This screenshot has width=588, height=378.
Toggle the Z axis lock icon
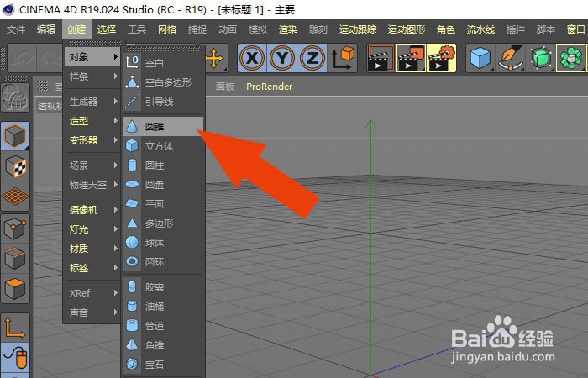[312, 58]
